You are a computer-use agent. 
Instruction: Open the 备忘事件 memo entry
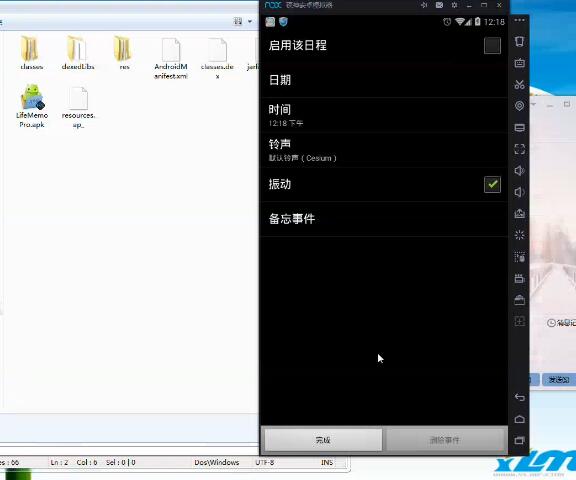384,219
